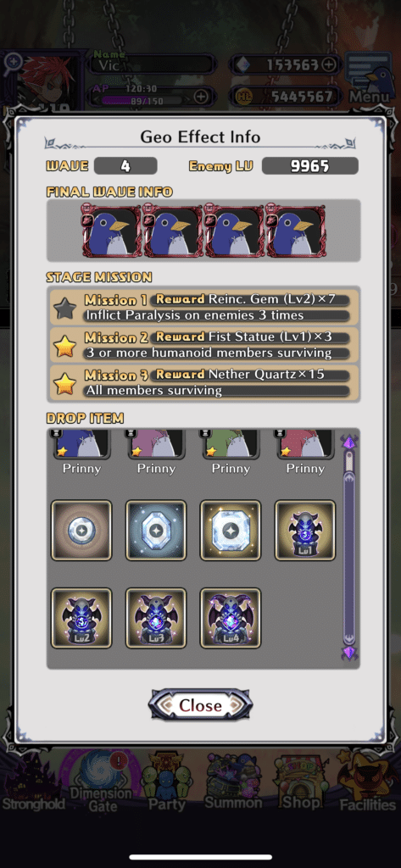Select the sparkling white octagonal gem item
Image resolution: width=401 pixels, height=868 pixels.
point(231,531)
